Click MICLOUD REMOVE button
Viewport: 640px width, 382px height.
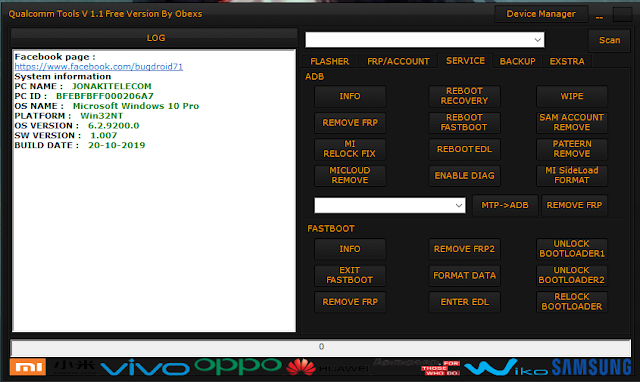(350, 175)
